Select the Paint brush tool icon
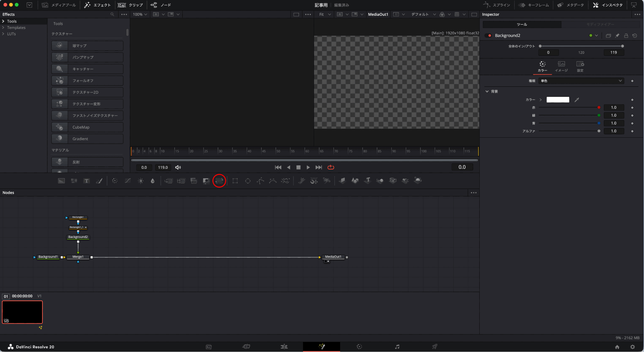This screenshot has width=644, height=352. [x=99, y=181]
